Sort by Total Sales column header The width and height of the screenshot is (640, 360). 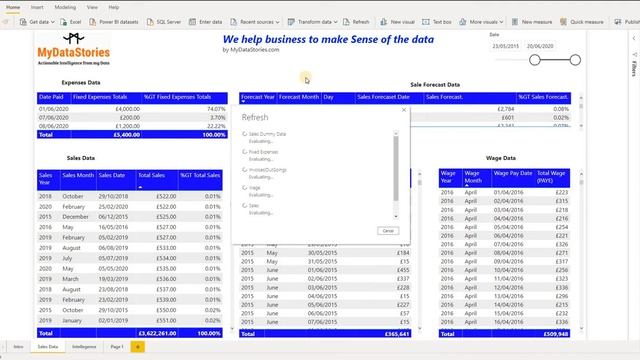157,180
